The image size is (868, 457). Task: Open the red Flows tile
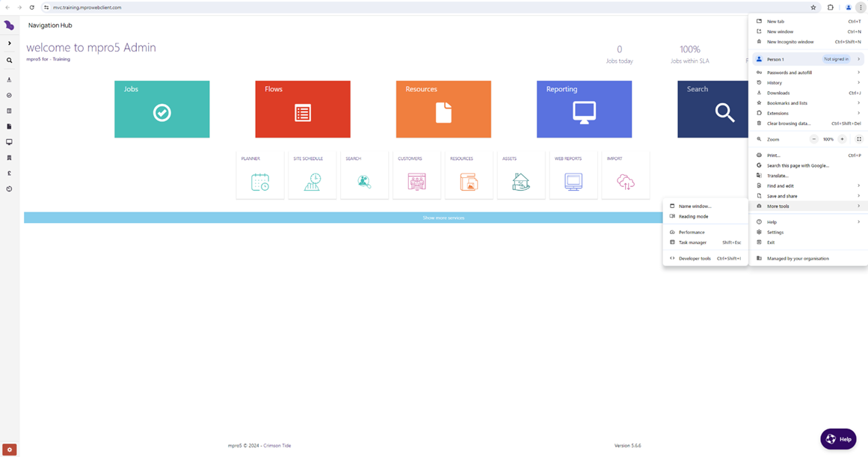click(303, 109)
